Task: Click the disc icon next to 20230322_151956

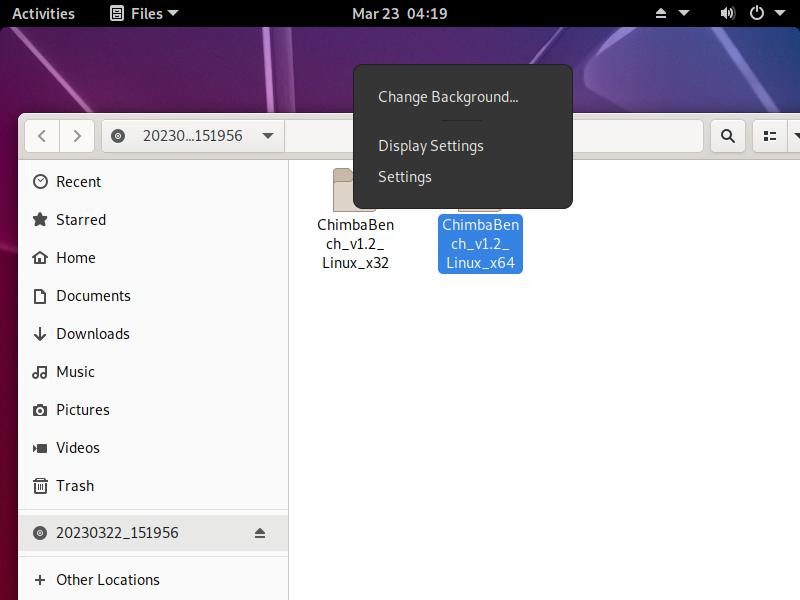Action: (40, 533)
